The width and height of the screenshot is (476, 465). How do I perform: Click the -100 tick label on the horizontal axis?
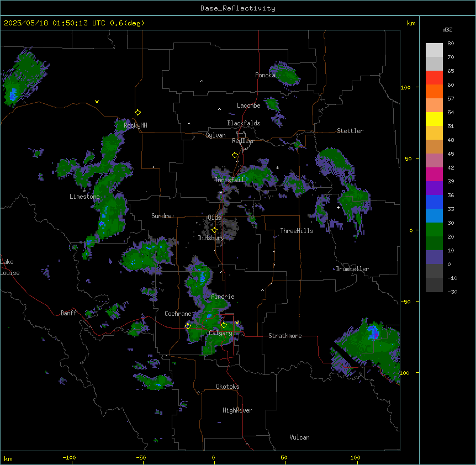coord(69,457)
